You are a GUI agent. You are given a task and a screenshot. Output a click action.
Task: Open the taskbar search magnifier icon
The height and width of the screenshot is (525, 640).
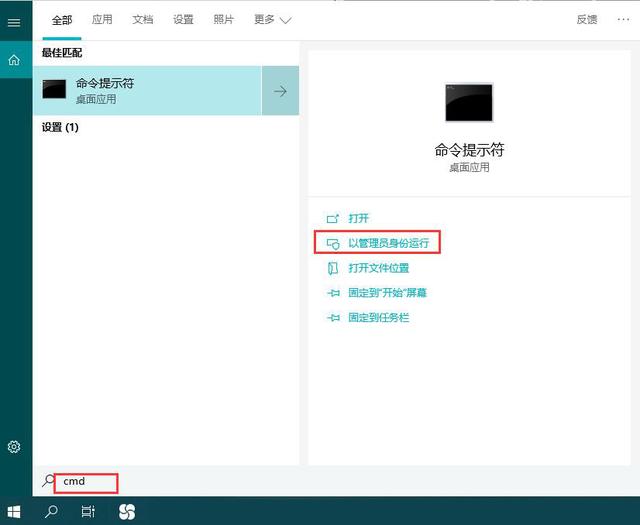(x=51, y=511)
